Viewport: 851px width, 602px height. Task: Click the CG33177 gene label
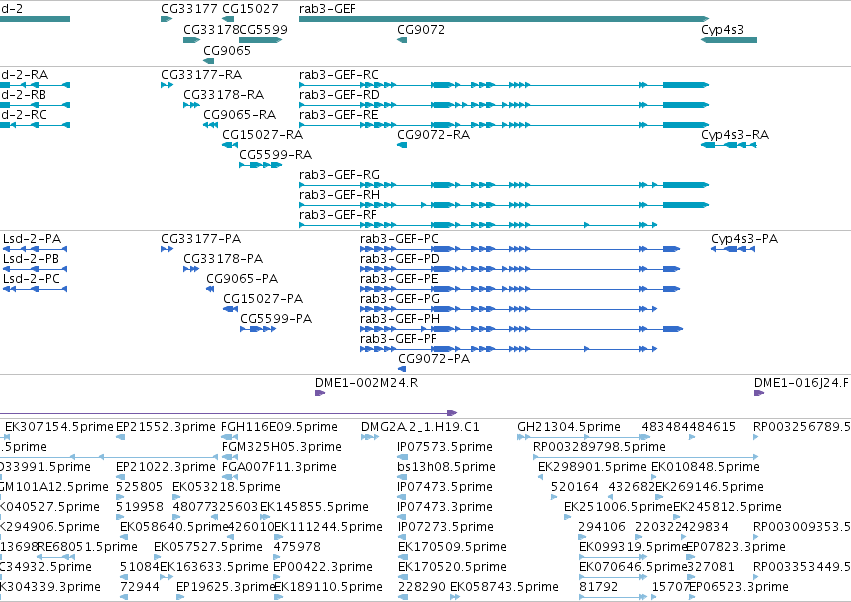189,9
